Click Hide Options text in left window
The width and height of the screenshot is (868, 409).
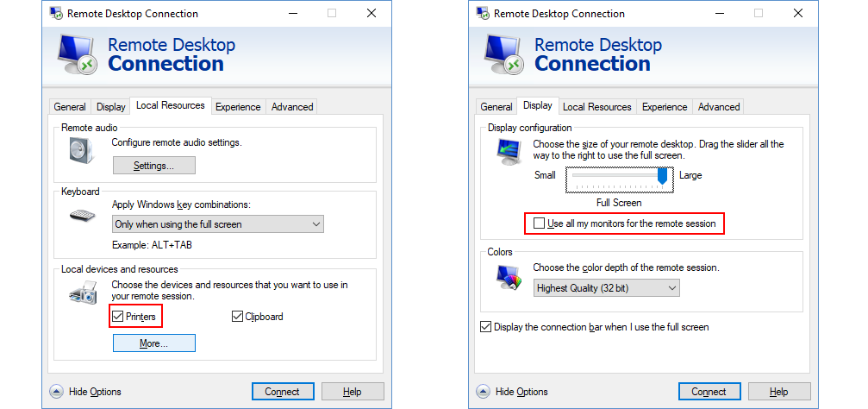click(95, 392)
